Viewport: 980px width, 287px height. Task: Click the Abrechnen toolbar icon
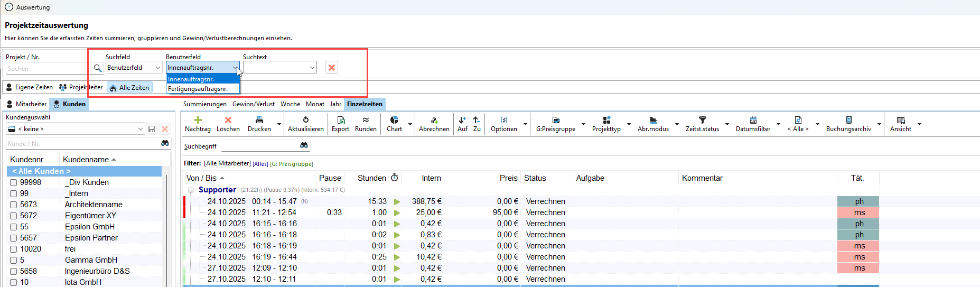tap(434, 121)
